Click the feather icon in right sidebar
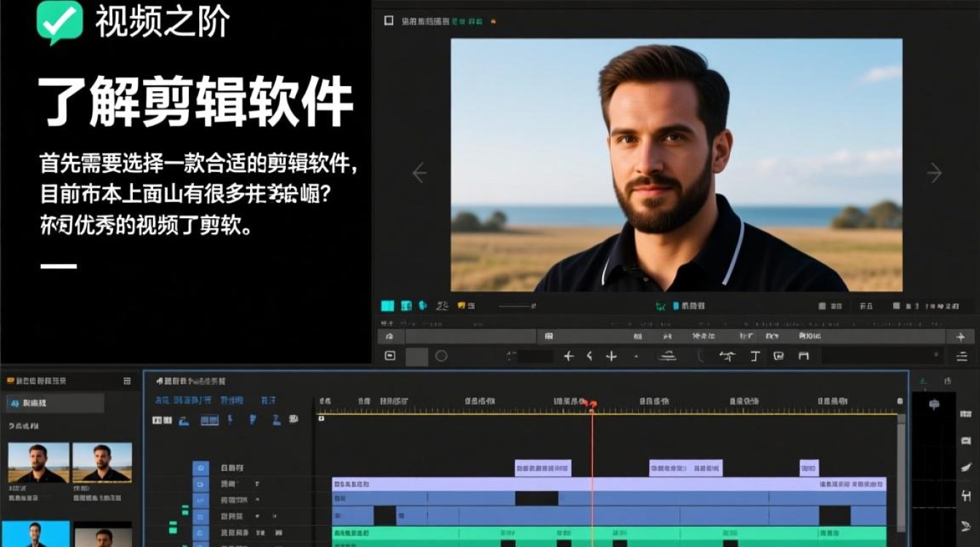This screenshot has width=980, height=547. (966, 468)
